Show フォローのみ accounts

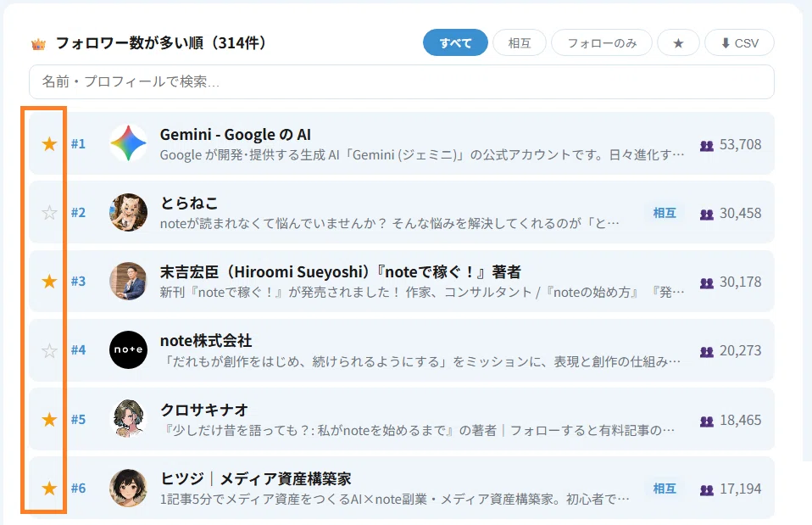(x=602, y=42)
